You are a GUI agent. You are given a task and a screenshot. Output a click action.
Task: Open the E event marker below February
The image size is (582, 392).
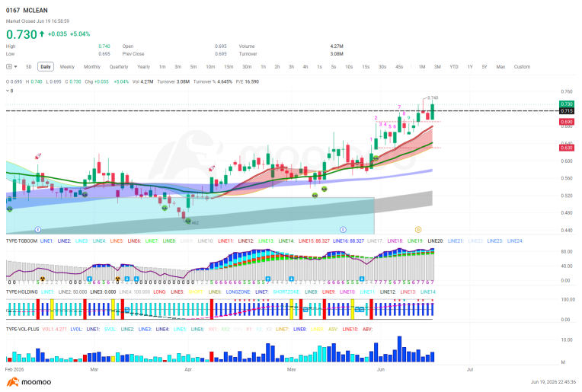tap(37, 230)
